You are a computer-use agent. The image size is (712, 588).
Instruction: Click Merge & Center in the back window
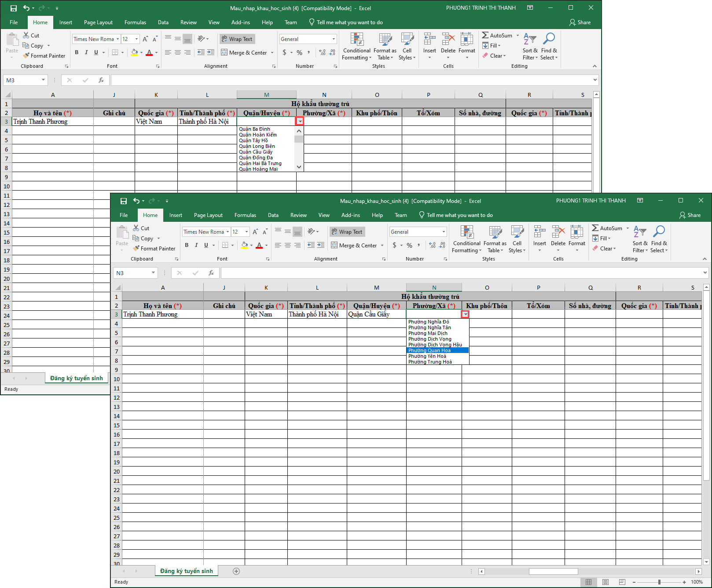pos(247,53)
